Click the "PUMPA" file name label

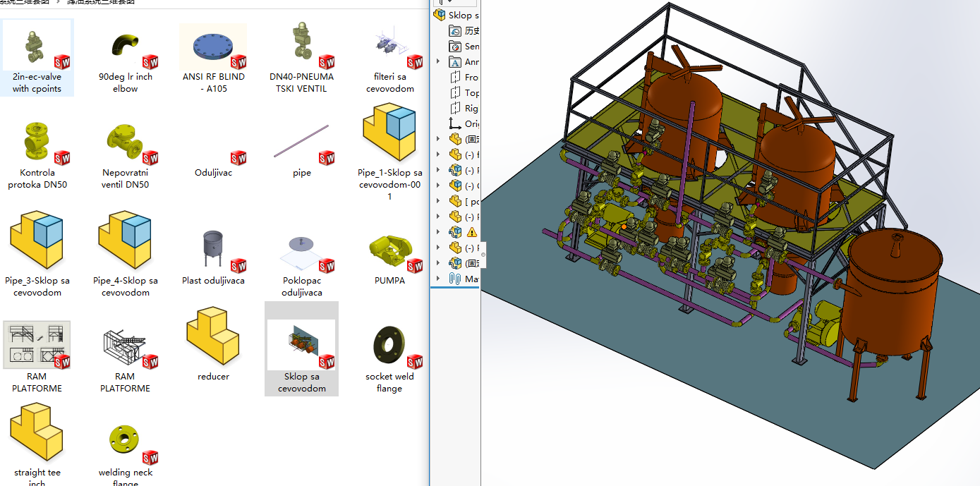(389, 280)
